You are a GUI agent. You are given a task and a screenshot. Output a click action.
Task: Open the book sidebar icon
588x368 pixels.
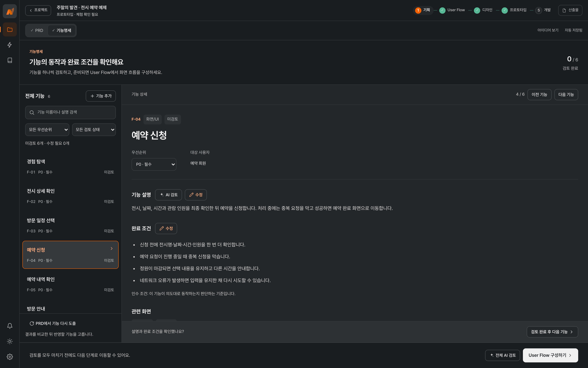point(10,60)
